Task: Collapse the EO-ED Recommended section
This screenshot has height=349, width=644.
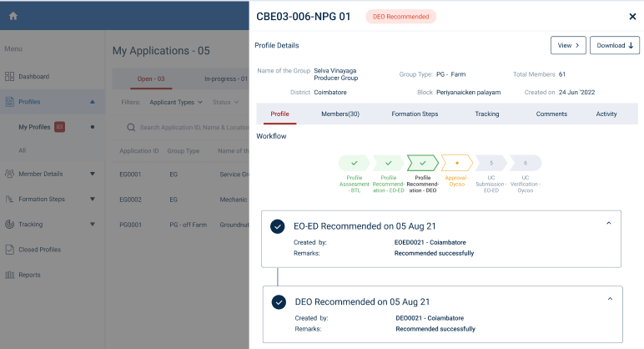Action: tap(608, 223)
